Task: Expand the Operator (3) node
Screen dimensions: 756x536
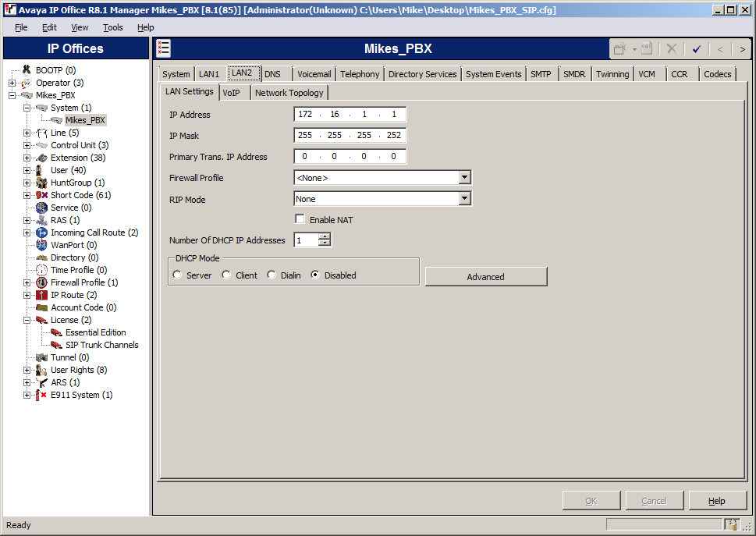Action: pos(12,83)
